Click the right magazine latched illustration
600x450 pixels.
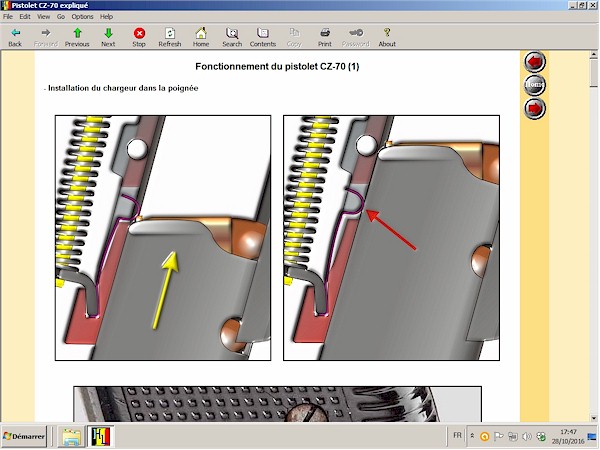point(391,238)
